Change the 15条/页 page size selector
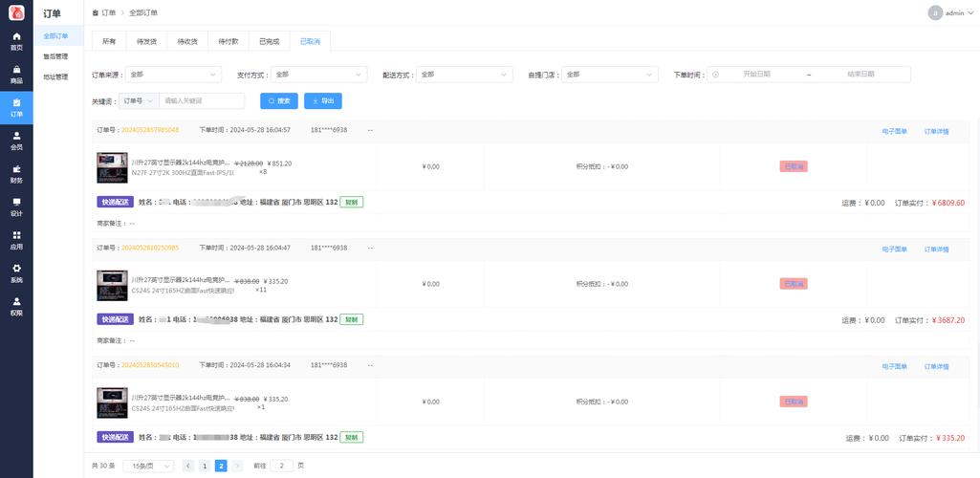 coord(148,466)
